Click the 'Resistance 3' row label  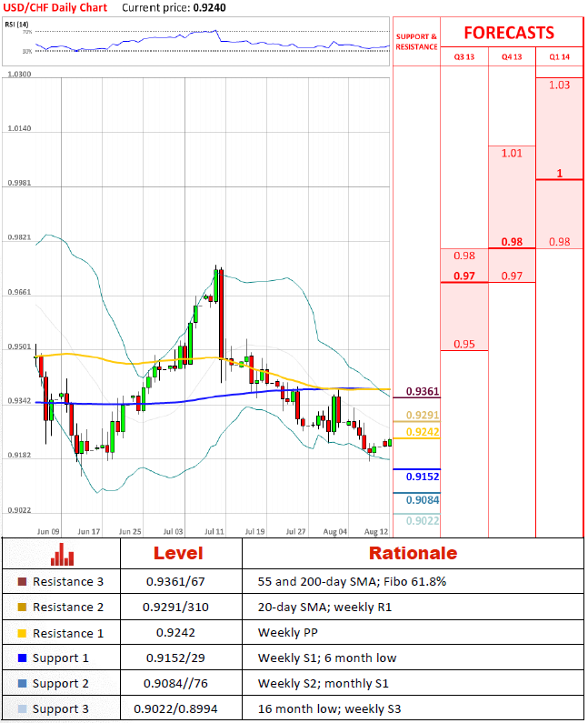(x=68, y=581)
